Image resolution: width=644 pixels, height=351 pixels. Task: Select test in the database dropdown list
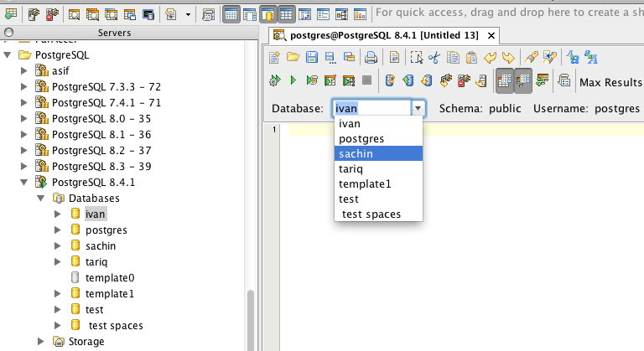pos(378,199)
